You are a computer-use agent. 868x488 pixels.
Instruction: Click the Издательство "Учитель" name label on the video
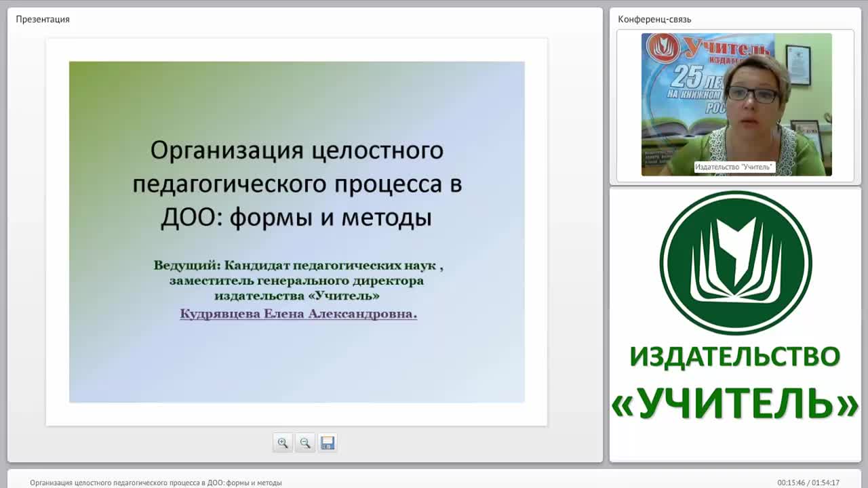734,167
